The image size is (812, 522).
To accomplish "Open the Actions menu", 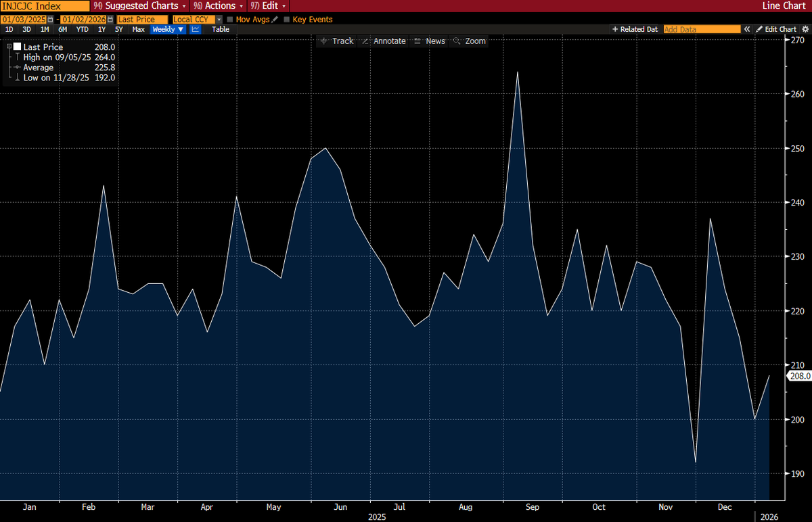I will pos(218,5).
